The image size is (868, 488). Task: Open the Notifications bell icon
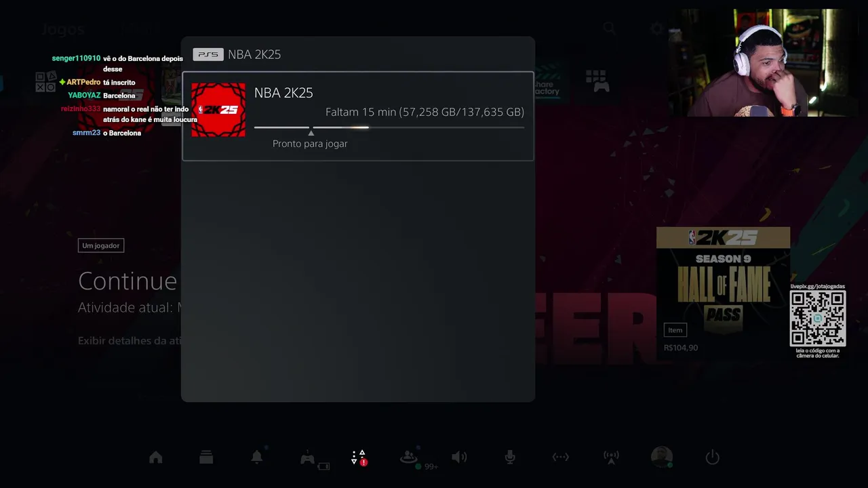(257, 457)
